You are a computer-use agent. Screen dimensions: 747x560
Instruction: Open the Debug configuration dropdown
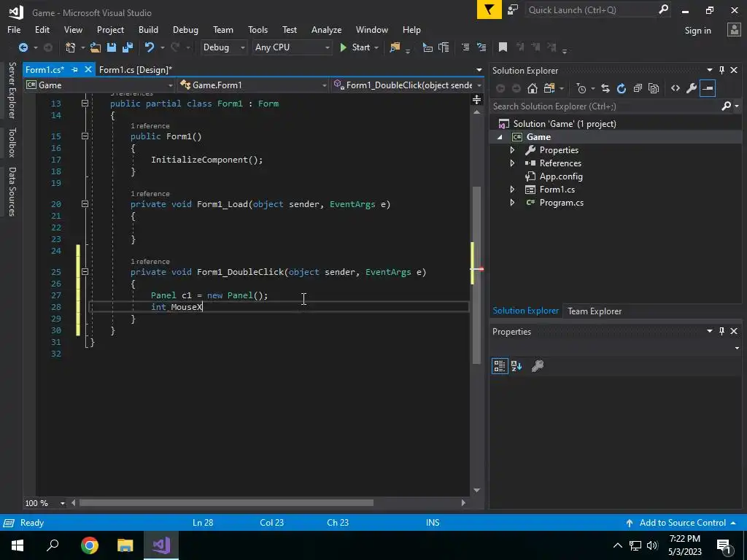tap(223, 47)
